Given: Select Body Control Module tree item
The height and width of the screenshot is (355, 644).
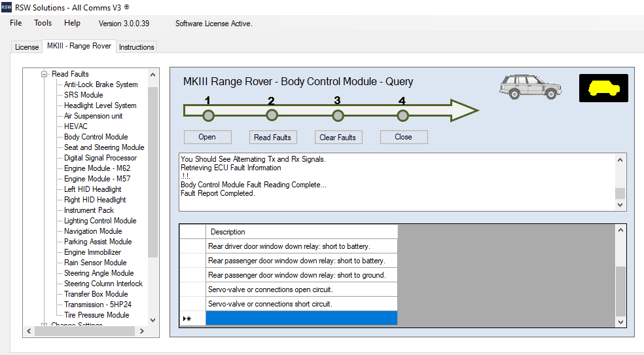Looking at the screenshot, I should point(96,137).
